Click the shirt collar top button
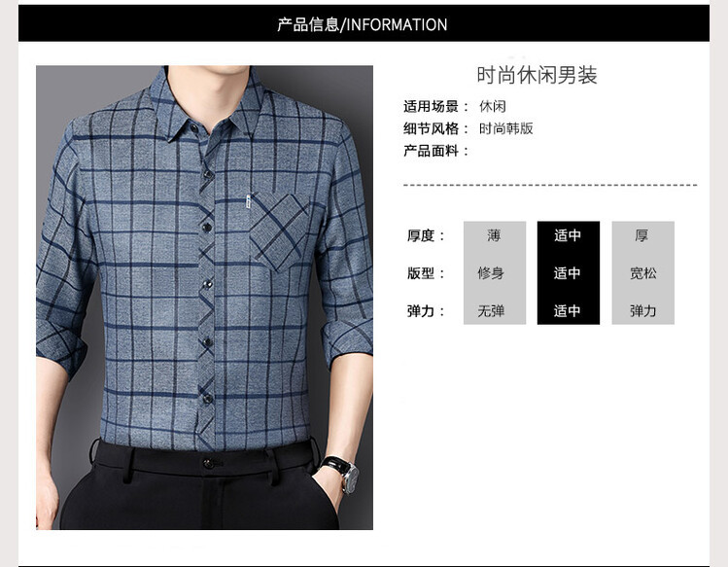The image size is (728, 567). click(193, 127)
